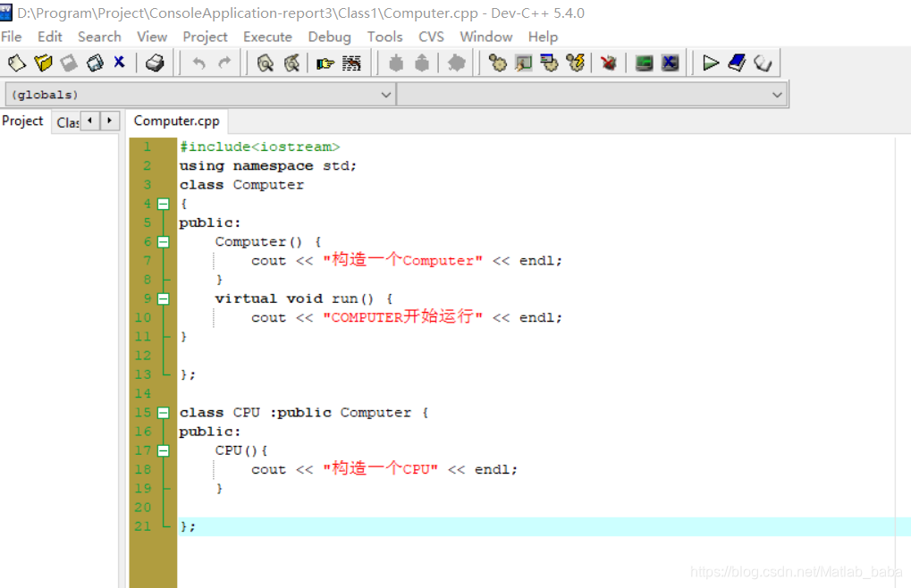Screen dimensions: 911x588
Task: Click the second grayed bug icon
Action: [x=422, y=63]
